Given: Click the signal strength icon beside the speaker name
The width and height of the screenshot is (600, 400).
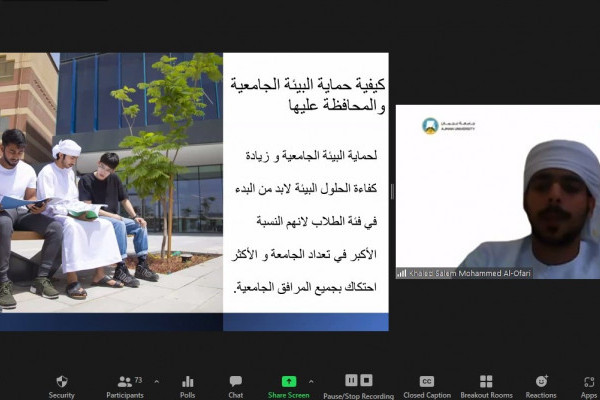Looking at the screenshot, I should point(402,272).
